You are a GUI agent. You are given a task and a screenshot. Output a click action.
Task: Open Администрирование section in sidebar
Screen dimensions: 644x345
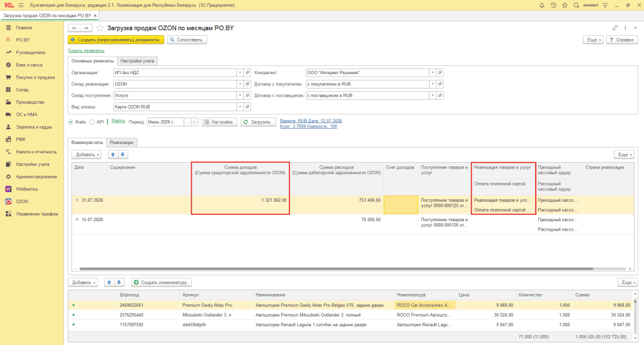(x=36, y=177)
